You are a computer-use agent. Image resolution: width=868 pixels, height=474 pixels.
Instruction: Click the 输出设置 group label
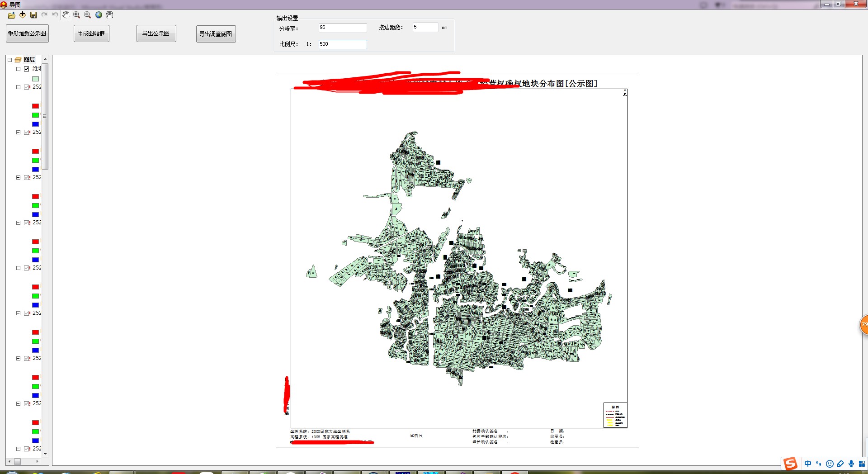click(x=287, y=18)
